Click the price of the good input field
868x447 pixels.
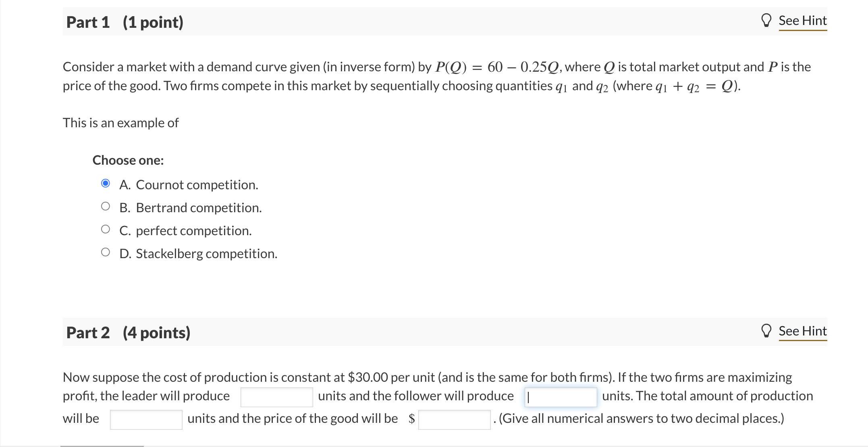[x=454, y=419]
